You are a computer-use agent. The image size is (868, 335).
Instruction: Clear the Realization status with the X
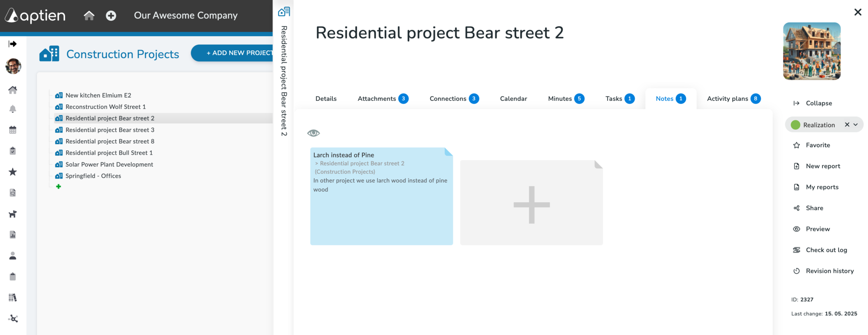click(847, 125)
